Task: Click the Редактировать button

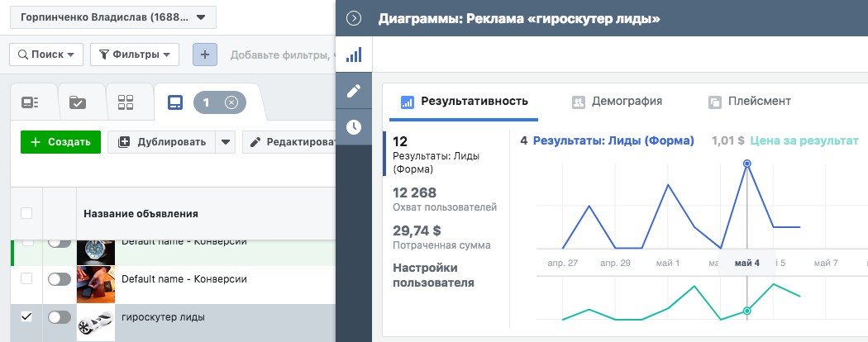Action: pyautogui.click(x=289, y=142)
